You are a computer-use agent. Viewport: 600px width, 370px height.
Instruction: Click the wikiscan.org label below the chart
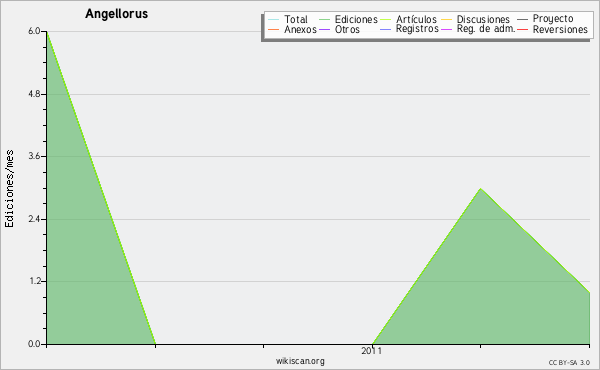pos(300,361)
